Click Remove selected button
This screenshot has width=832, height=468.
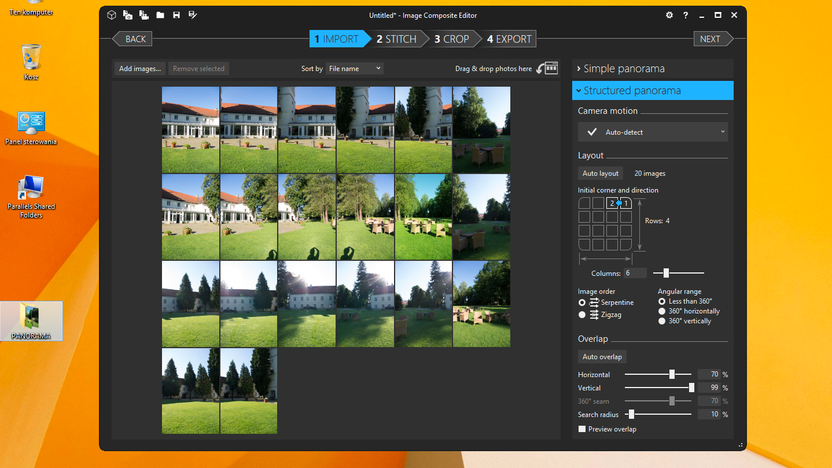tap(198, 68)
